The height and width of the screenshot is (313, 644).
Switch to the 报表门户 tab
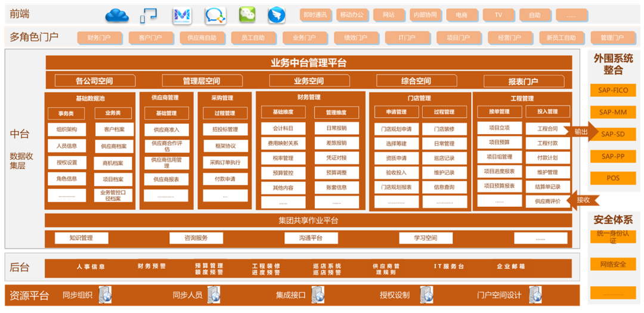pyautogui.click(x=523, y=81)
